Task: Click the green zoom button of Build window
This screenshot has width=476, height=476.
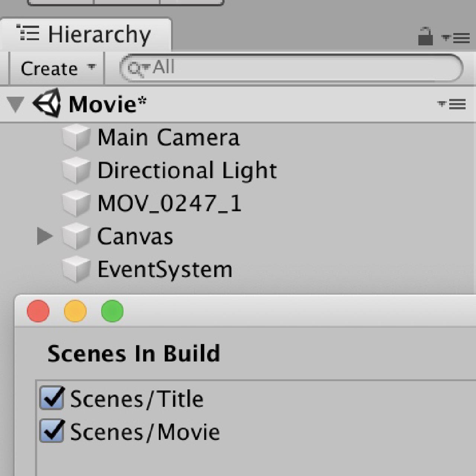Action: pyautogui.click(x=112, y=311)
